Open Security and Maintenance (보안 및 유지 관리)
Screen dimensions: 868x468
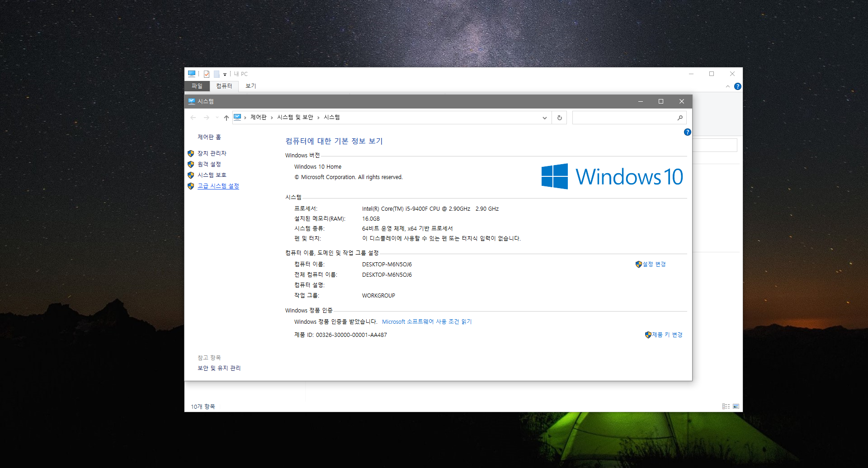(219, 368)
